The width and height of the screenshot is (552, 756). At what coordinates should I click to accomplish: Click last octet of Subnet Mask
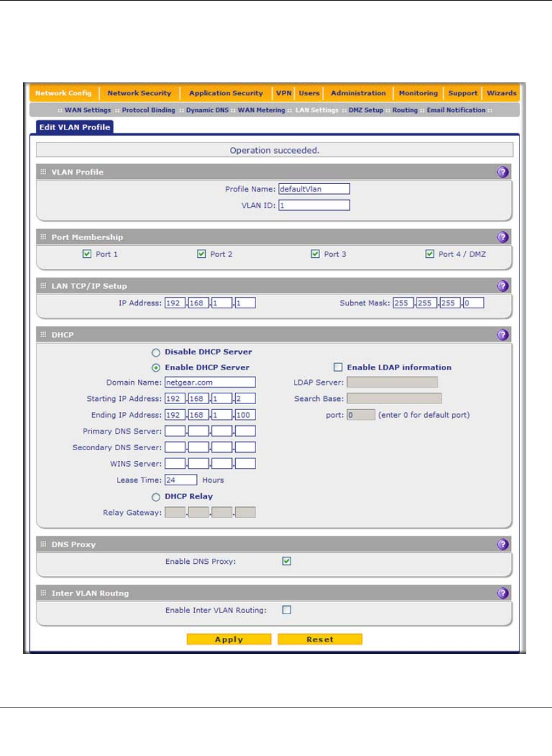tap(473, 303)
